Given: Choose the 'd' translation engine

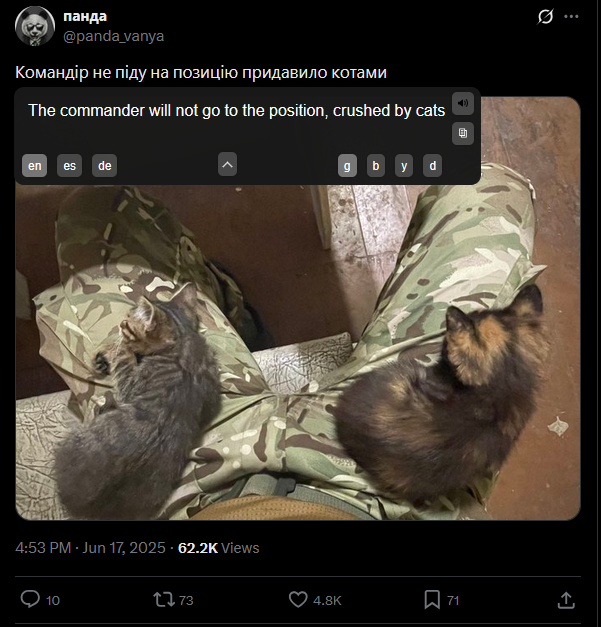Looking at the screenshot, I should [433, 166].
